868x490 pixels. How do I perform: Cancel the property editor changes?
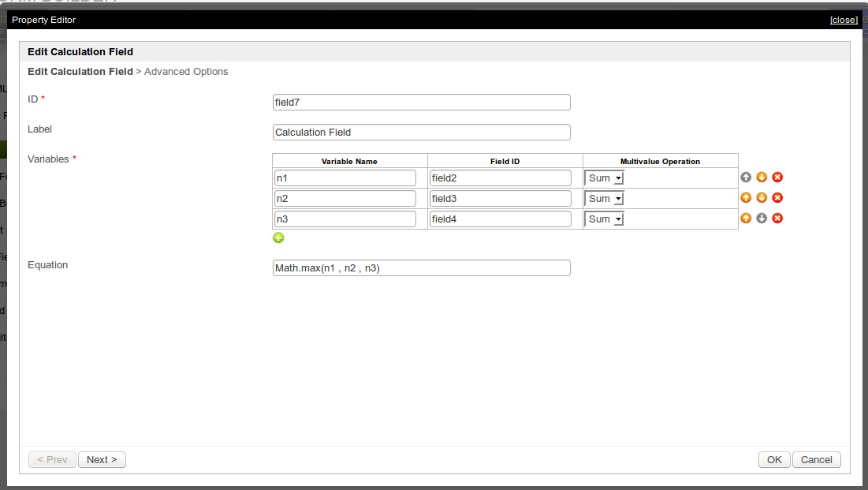click(816, 460)
